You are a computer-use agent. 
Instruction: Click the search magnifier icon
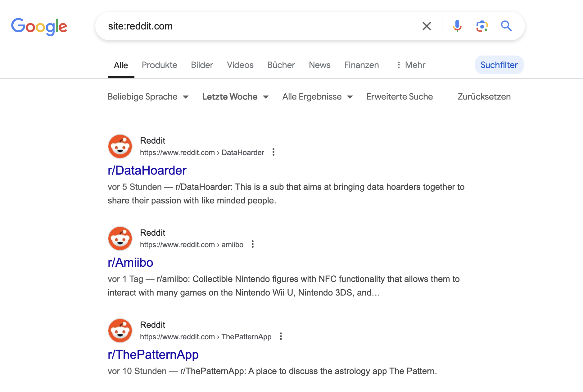pos(506,26)
